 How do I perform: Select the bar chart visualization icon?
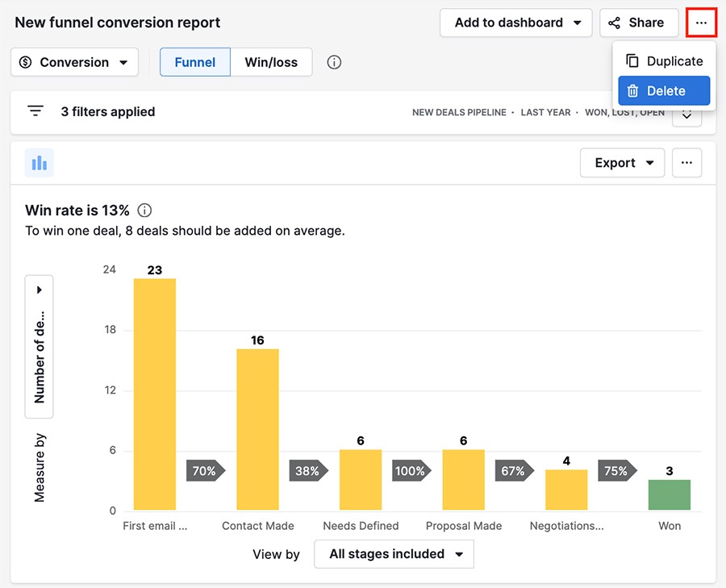click(40, 162)
